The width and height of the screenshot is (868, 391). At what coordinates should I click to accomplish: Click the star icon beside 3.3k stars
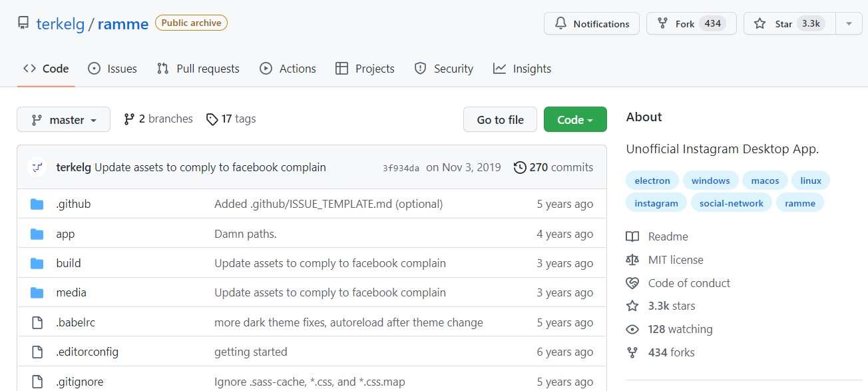(632, 306)
